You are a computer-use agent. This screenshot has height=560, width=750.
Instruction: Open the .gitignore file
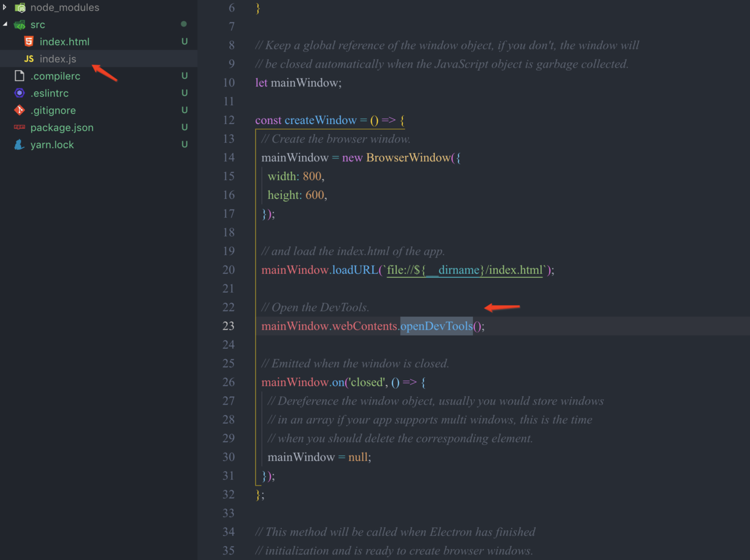pyautogui.click(x=53, y=110)
